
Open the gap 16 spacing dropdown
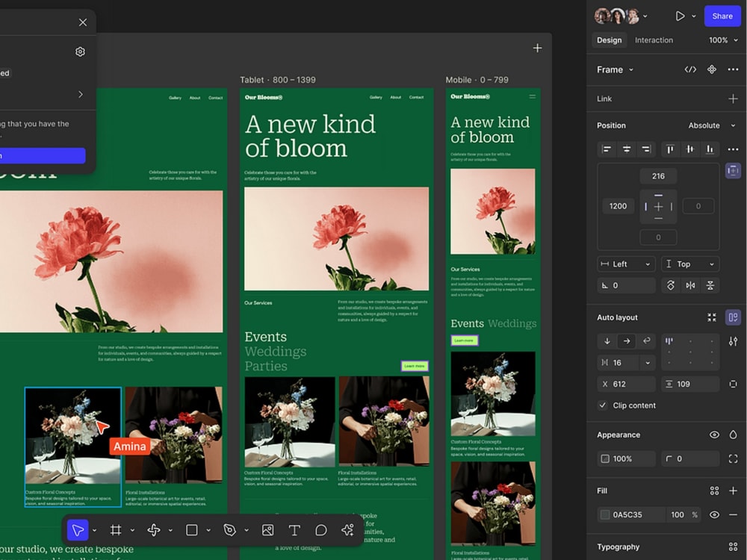pos(648,363)
